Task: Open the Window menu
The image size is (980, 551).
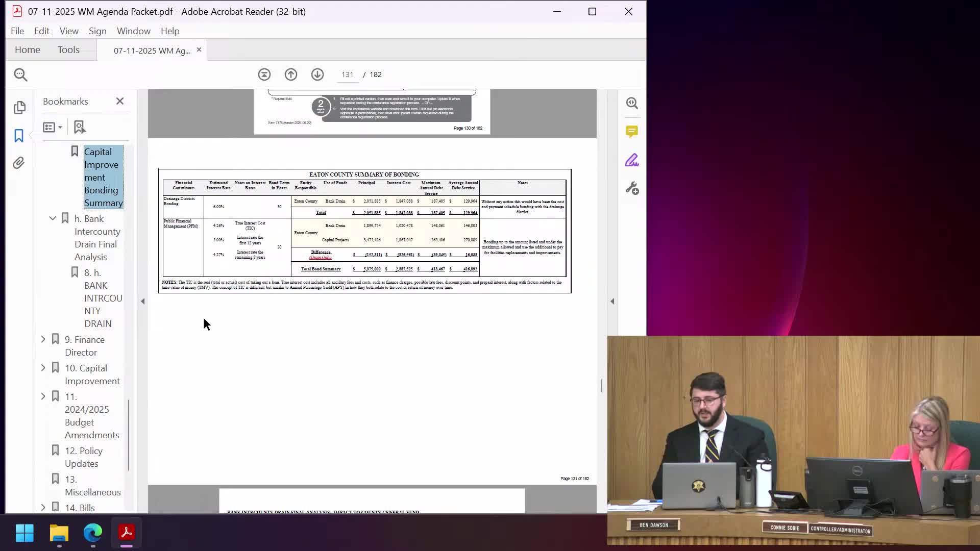Action: click(x=133, y=31)
